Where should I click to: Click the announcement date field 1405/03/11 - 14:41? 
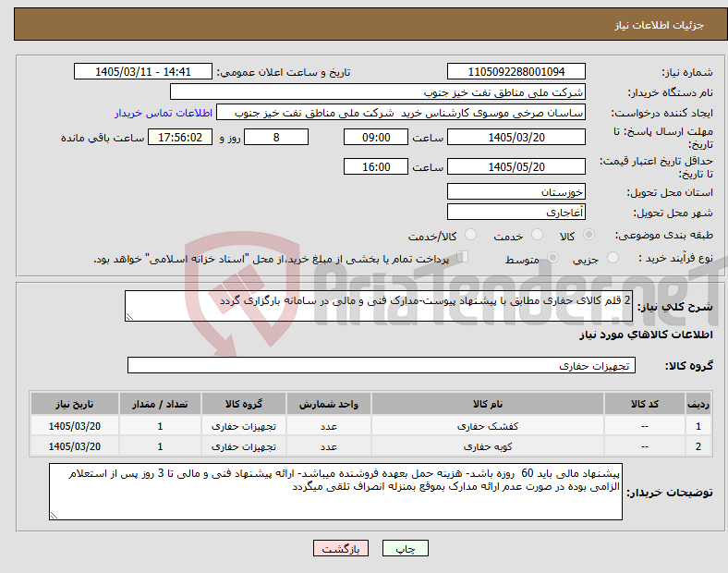point(143,71)
